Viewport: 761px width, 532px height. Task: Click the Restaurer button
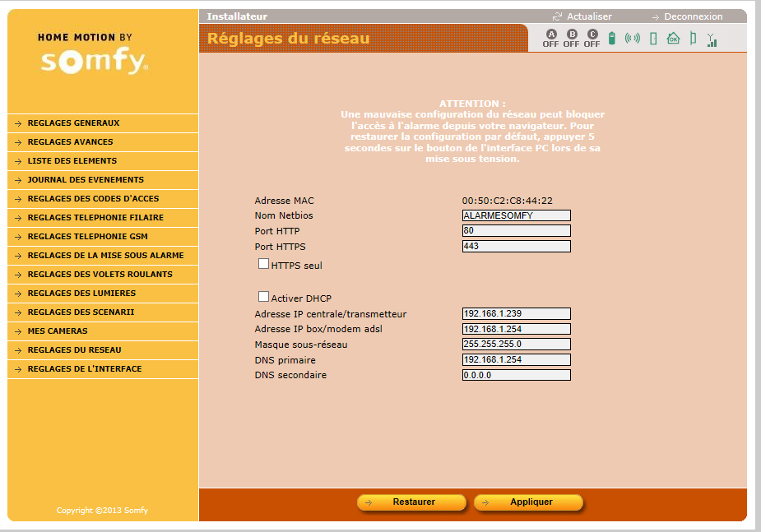(411, 502)
